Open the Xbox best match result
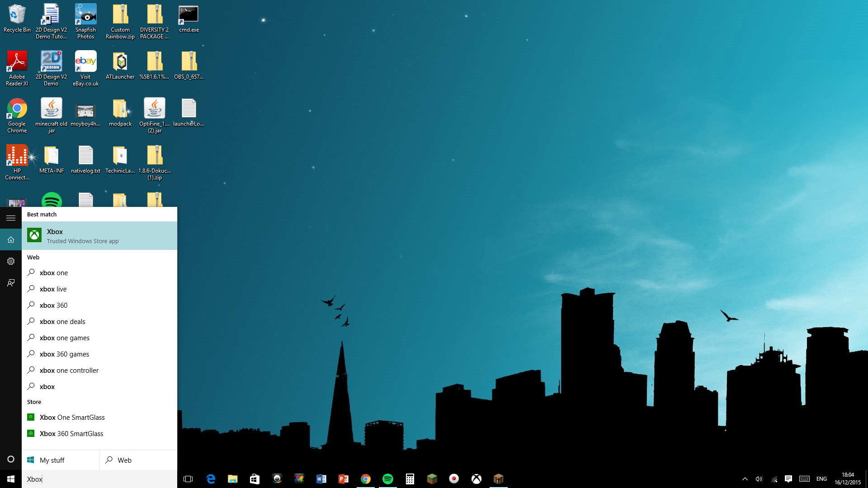The width and height of the screenshot is (868, 488). (x=99, y=235)
